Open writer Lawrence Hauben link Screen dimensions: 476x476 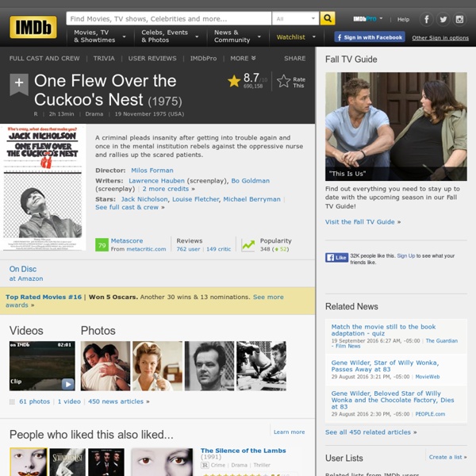click(156, 181)
